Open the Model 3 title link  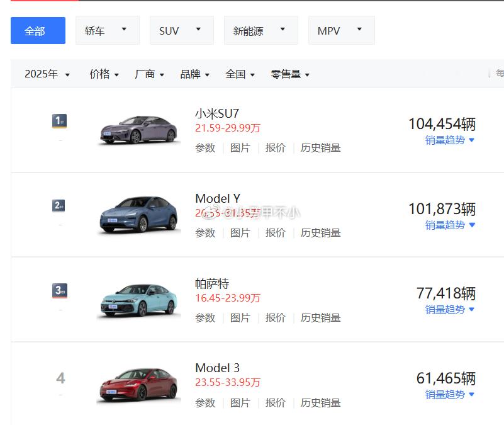[217, 368]
